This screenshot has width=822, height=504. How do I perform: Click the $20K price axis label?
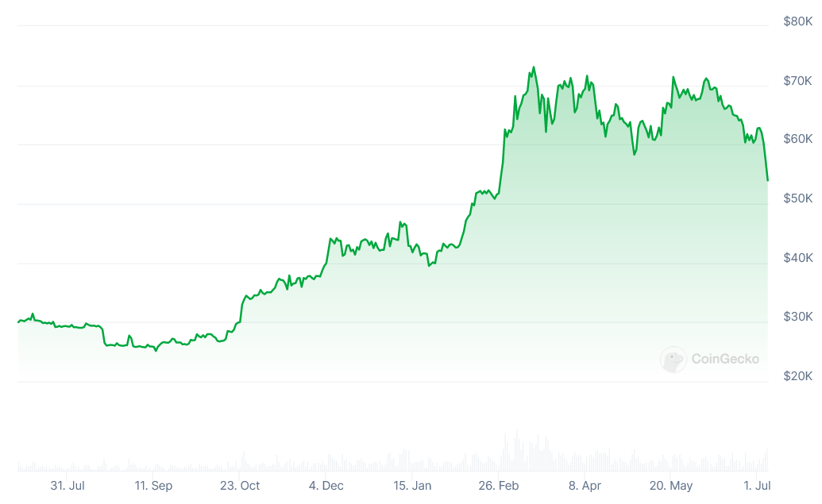click(x=797, y=376)
